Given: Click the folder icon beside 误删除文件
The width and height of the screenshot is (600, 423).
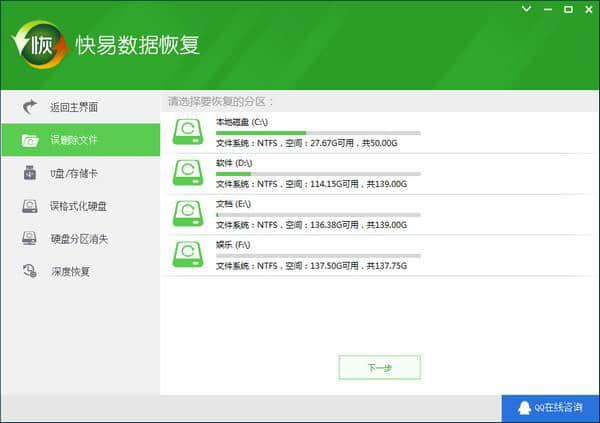Looking at the screenshot, I should (x=30, y=140).
